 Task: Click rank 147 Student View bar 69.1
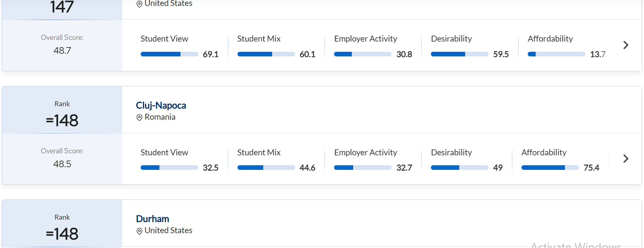click(x=169, y=54)
